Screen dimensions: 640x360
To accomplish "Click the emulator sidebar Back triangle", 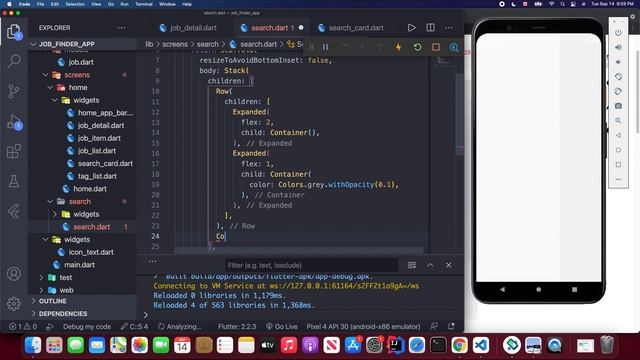I will 618,136.
